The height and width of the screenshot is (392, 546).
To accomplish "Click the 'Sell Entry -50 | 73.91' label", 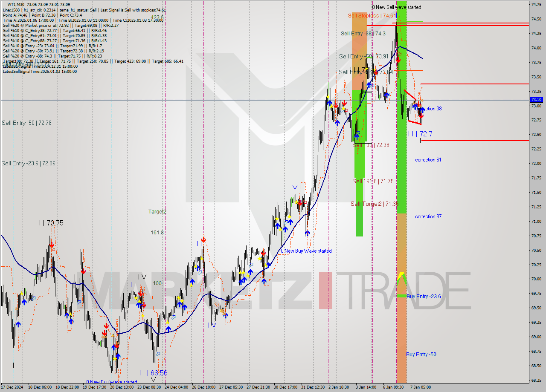I will [x=364, y=57].
